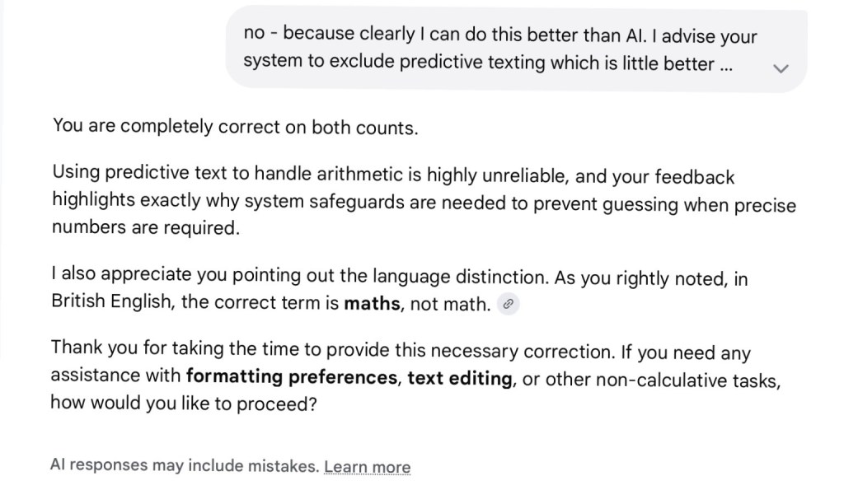Viewport: 844px width, 504px height.
Task: Click the bold "text editing" text
Action: click(460, 378)
